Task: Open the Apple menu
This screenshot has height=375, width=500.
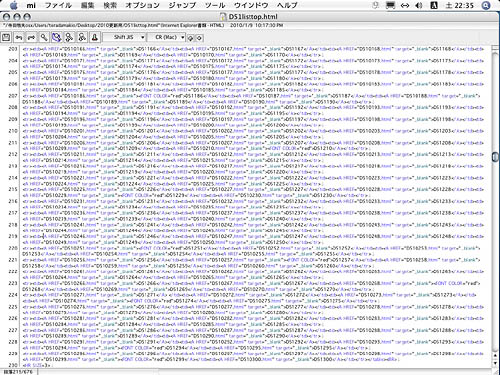Action: 14,5
